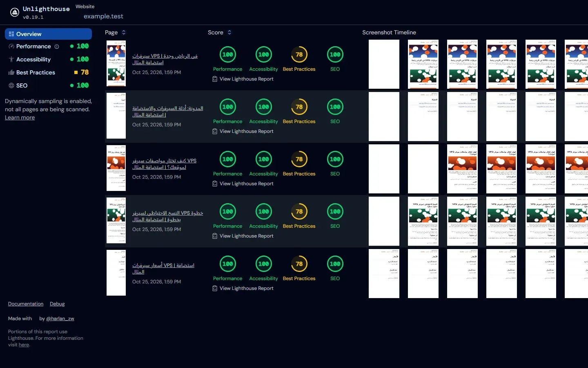Click the Accessibility person icon in sidebar
588x368 pixels.
click(x=11, y=59)
